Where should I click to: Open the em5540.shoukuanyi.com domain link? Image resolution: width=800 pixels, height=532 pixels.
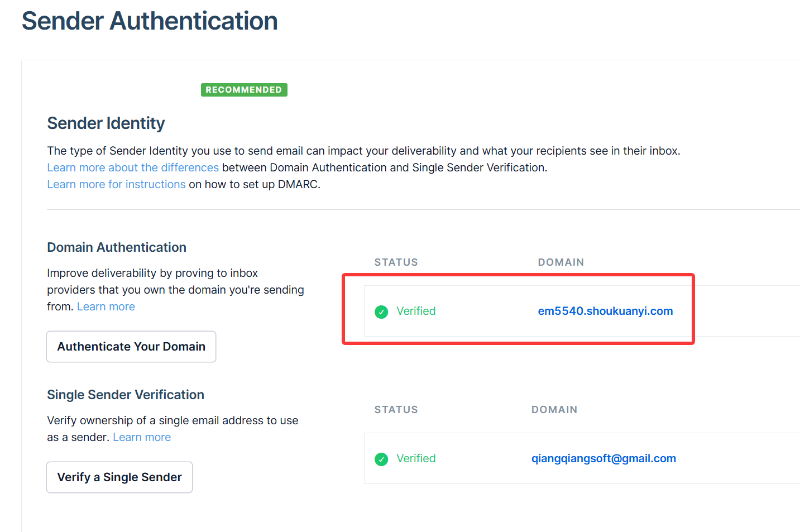tap(605, 311)
